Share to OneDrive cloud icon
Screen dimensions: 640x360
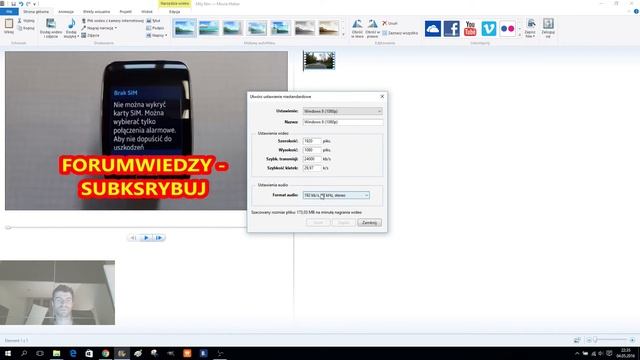[433, 29]
